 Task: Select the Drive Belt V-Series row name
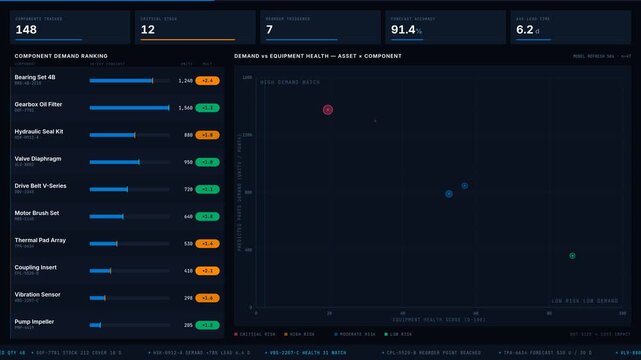[x=40, y=186]
